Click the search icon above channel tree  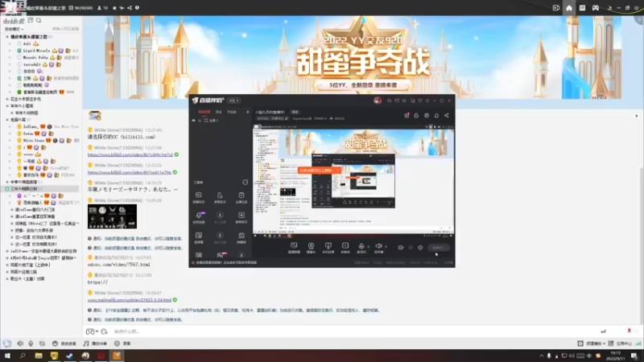coord(39,20)
